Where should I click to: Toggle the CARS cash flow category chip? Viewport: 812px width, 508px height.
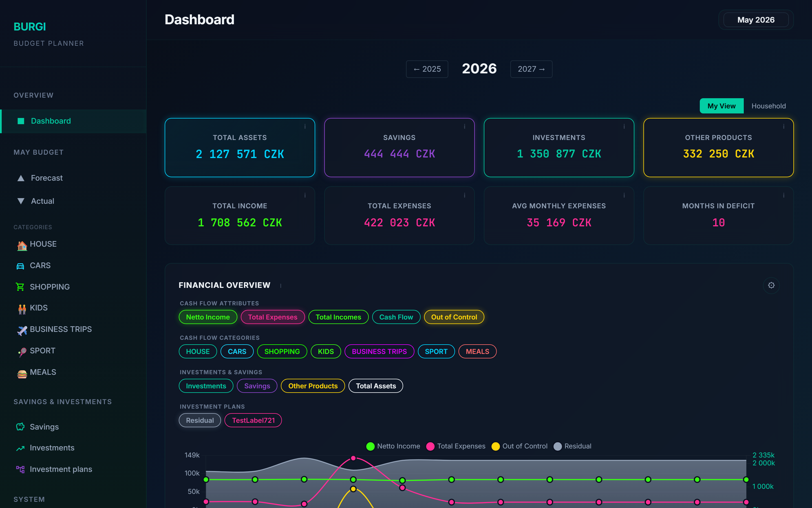click(237, 351)
